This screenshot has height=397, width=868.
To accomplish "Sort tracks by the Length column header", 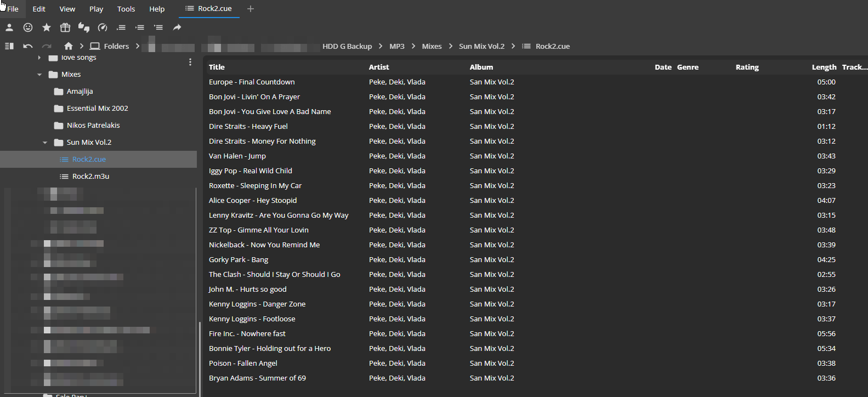I will pos(824,67).
